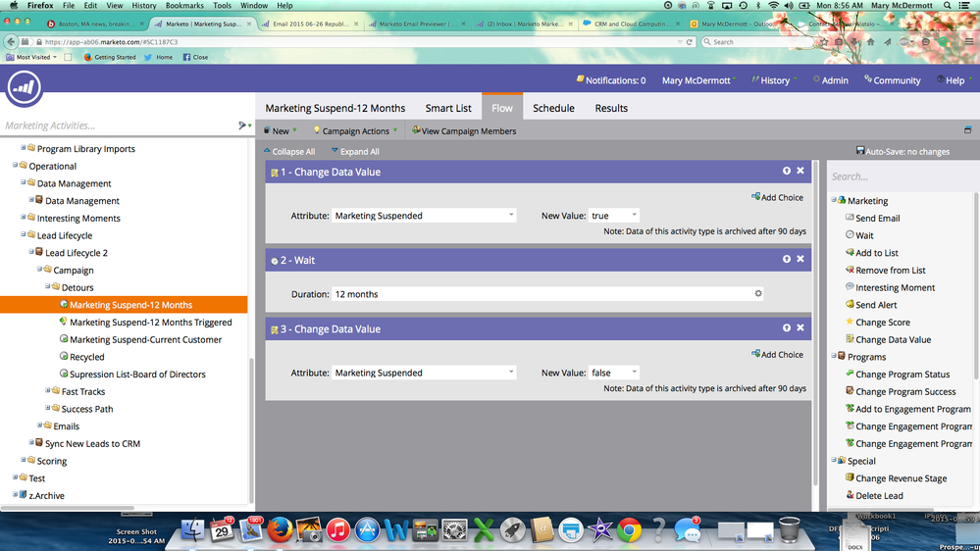Click the Add to Engagement Program icon
The image size is (980, 551).
[850, 409]
